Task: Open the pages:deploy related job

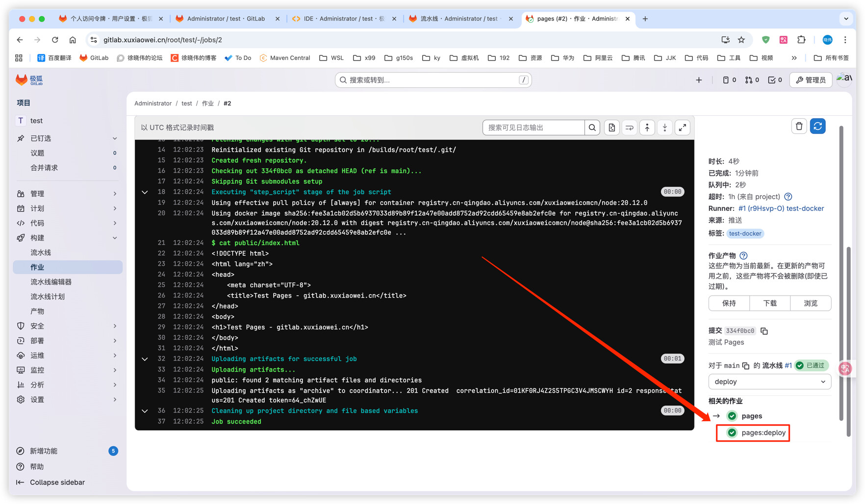Action: click(x=763, y=432)
